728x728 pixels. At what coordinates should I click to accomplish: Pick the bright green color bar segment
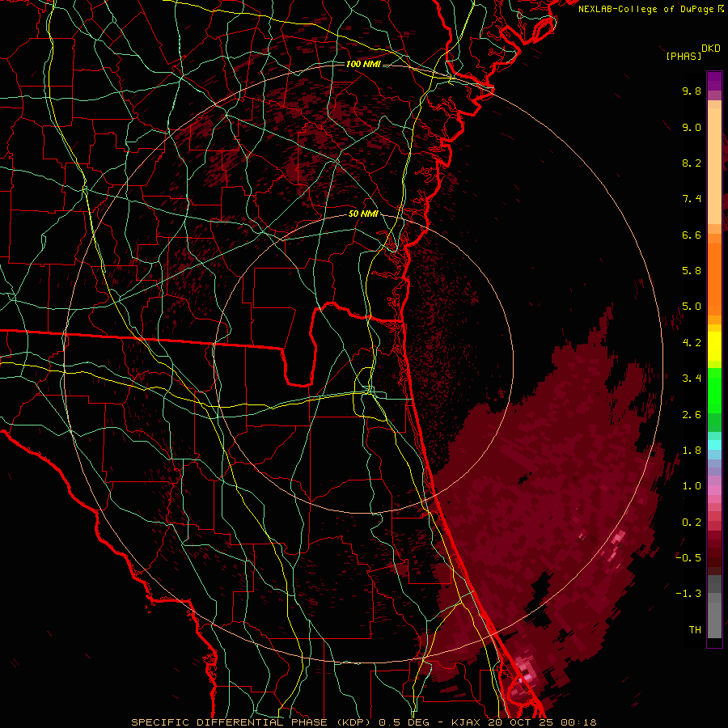click(x=714, y=389)
